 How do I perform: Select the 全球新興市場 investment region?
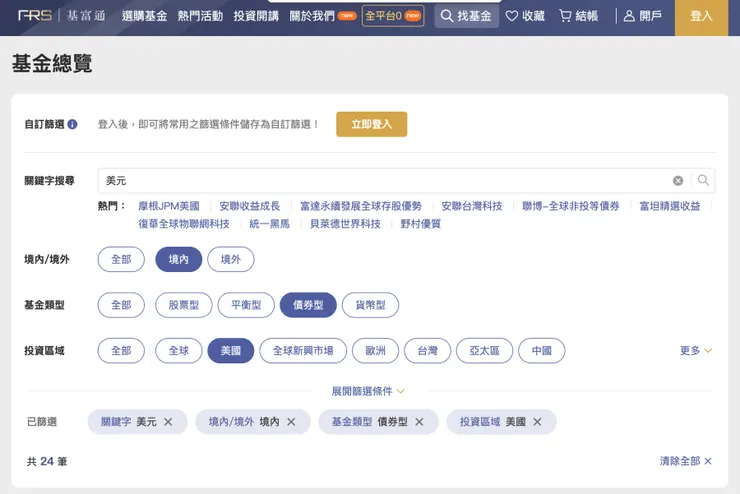click(x=303, y=351)
